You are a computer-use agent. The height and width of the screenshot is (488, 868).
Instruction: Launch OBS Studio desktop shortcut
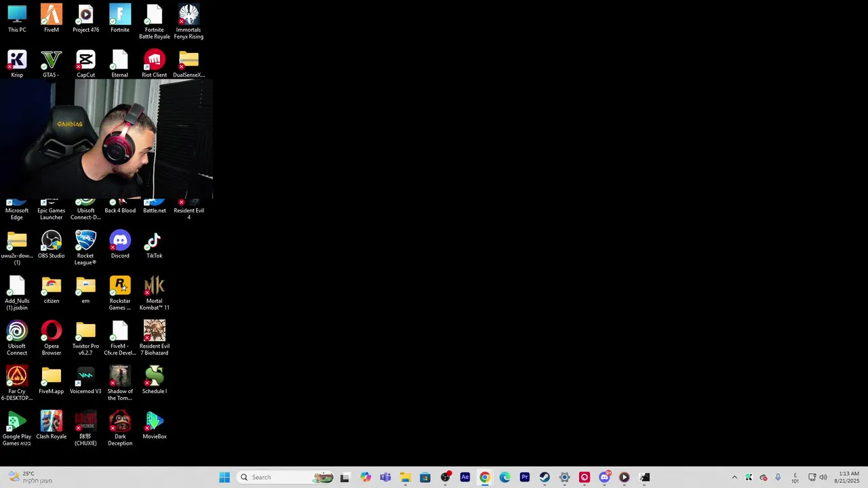click(x=52, y=245)
